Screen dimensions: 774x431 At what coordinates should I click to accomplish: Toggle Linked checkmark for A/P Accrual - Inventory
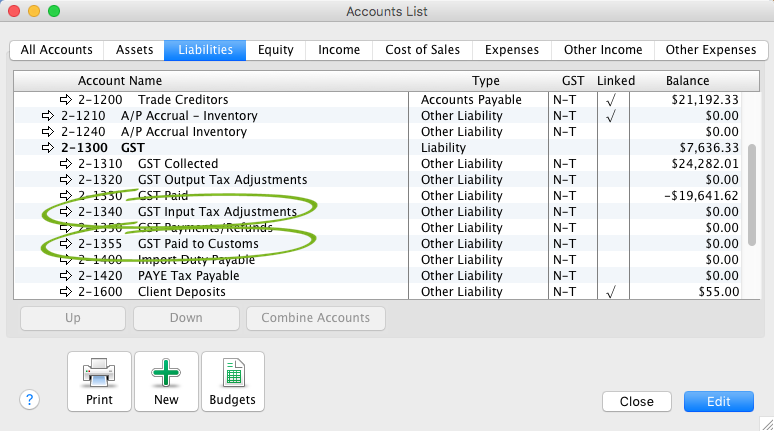pyautogui.click(x=610, y=116)
